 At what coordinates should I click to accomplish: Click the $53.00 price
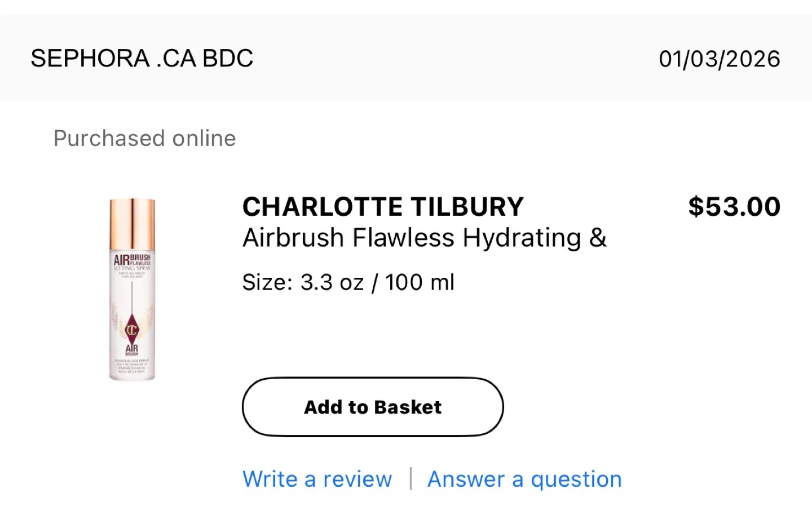734,207
